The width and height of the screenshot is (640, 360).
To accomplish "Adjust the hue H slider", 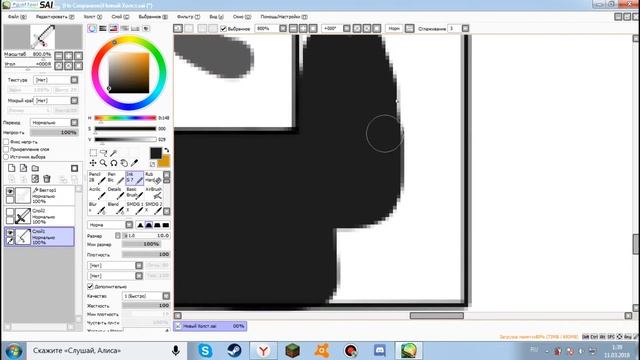I will pyautogui.click(x=125, y=118).
